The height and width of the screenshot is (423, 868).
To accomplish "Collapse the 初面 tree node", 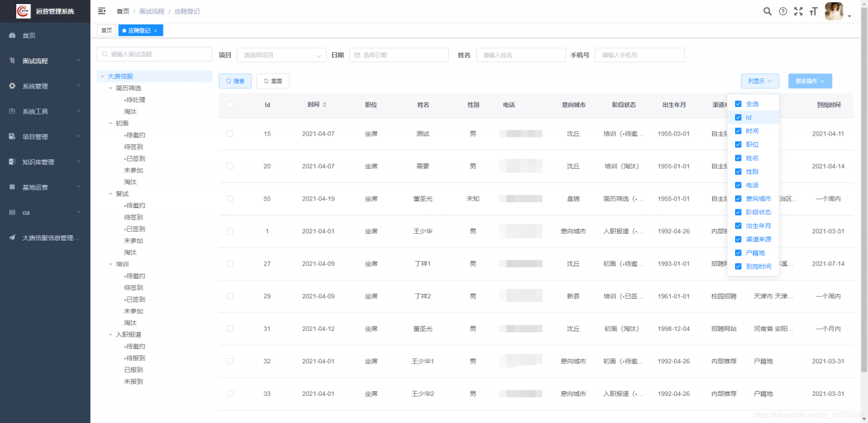I will [x=111, y=123].
